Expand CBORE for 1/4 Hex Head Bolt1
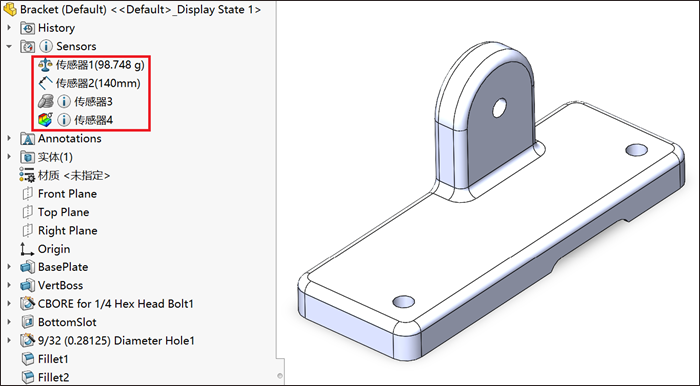The height and width of the screenshot is (386, 700). click(x=9, y=303)
